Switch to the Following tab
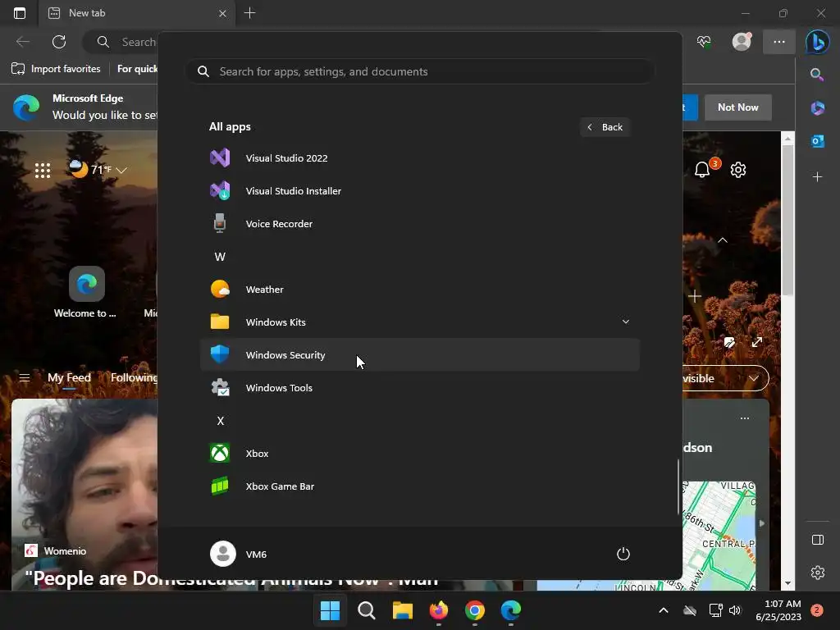The height and width of the screenshot is (630, 840). (134, 377)
